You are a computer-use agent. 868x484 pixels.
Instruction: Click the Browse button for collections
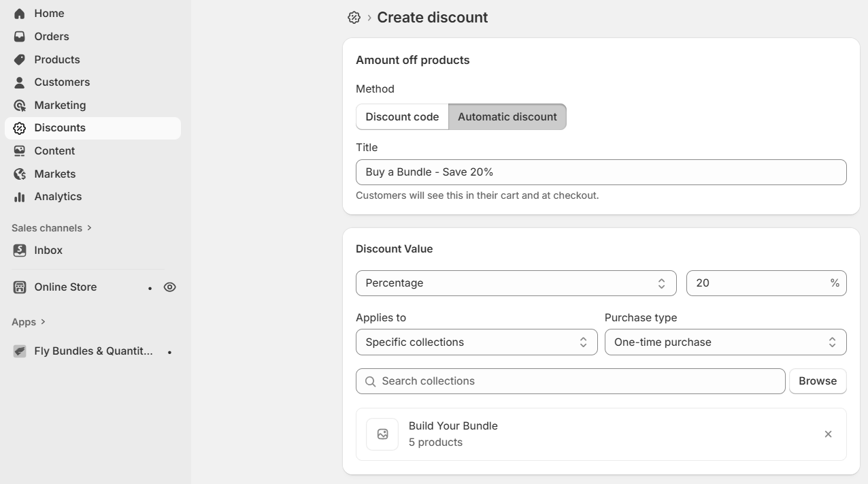(x=818, y=381)
